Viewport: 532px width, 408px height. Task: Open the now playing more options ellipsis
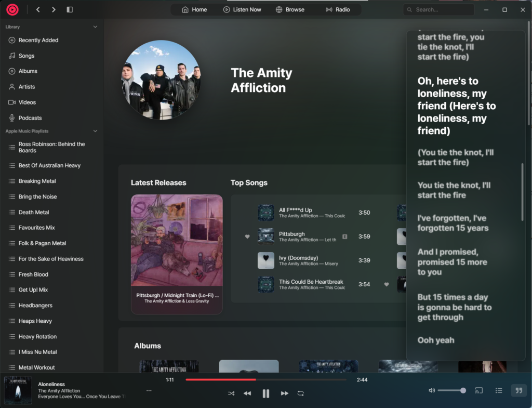[x=149, y=390]
